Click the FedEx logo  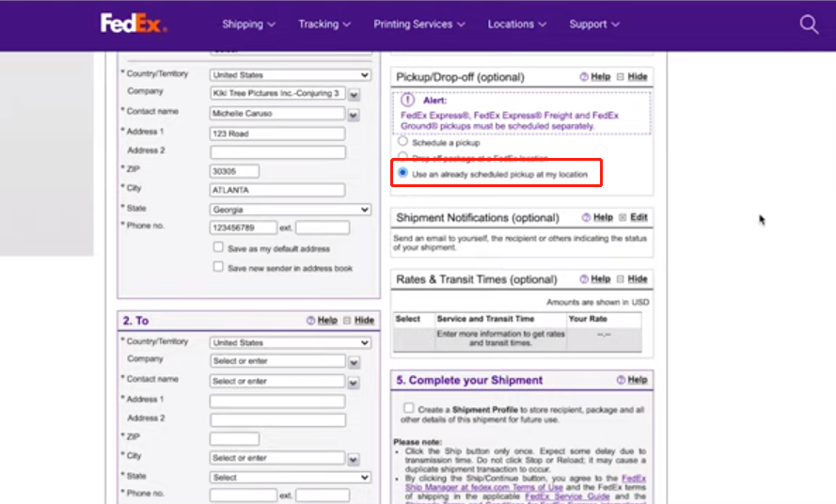(134, 24)
